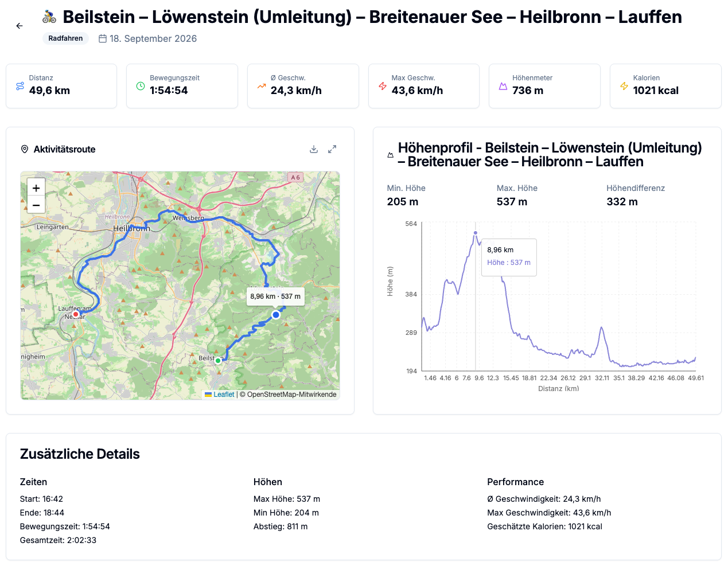This screenshot has height=566, width=728.
Task: Click the cyclist emoji icon in title
Action: (49, 17)
